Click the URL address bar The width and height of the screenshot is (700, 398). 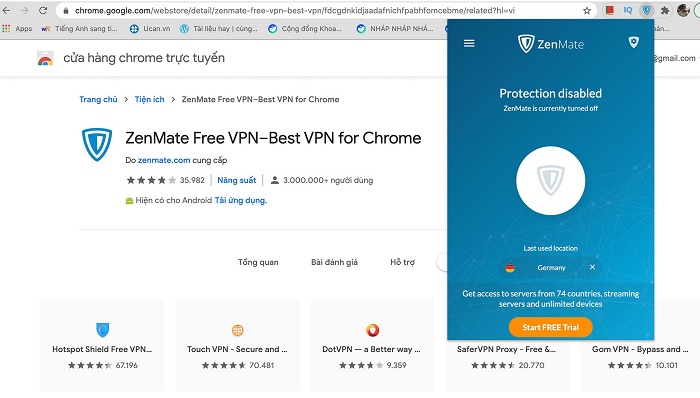pos(295,10)
